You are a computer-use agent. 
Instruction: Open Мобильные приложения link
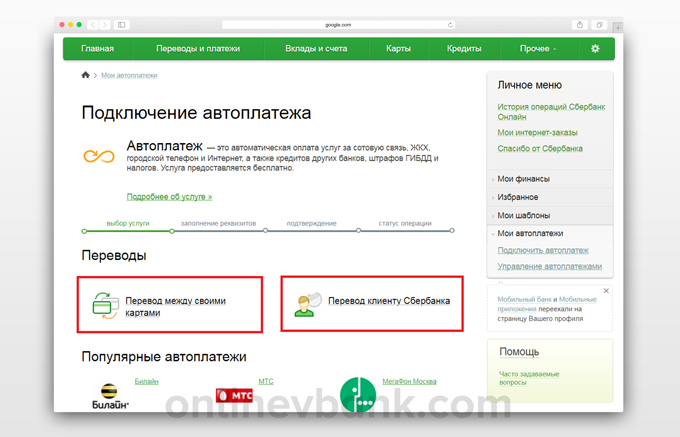coord(578,299)
